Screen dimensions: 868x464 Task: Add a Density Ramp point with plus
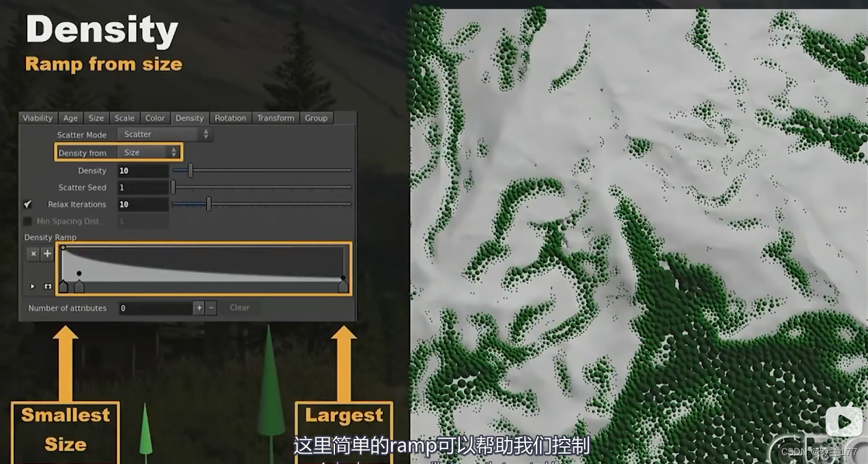point(47,254)
